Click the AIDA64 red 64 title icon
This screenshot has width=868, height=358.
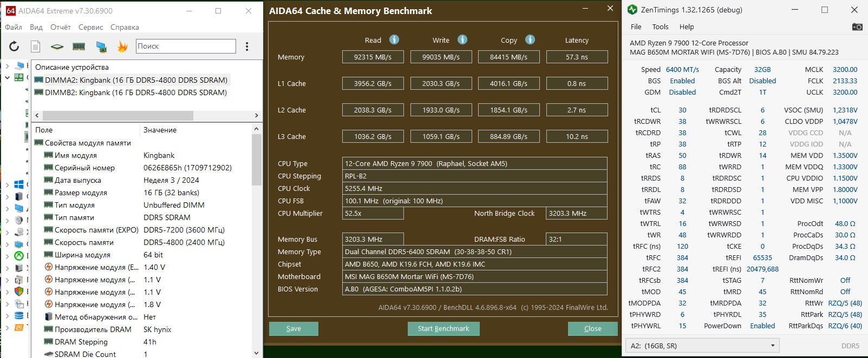click(10, 11)
